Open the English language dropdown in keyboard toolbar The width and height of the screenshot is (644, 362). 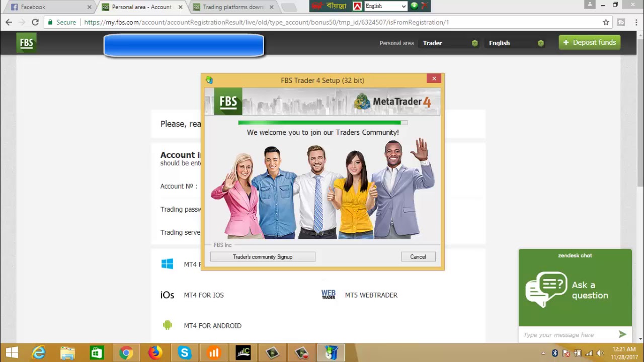coord(385,6)
